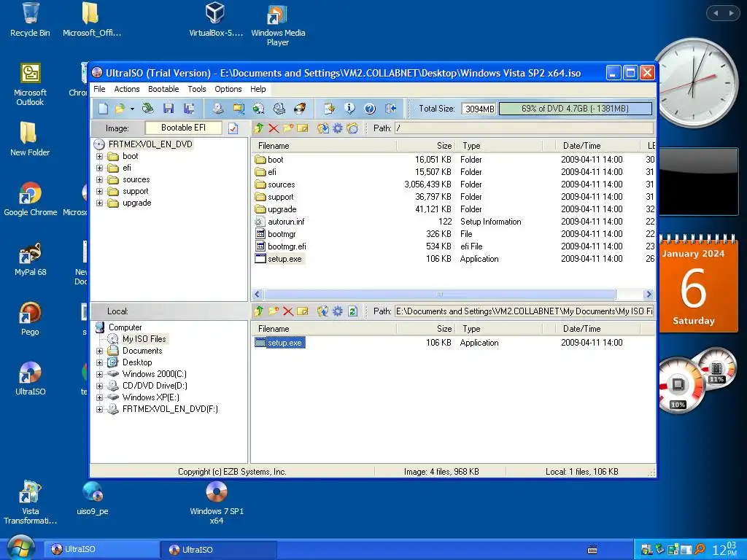This screenshot has width=747, height=560.
Task: Expand the boot folder in the image tree
Action: point(99,156)
